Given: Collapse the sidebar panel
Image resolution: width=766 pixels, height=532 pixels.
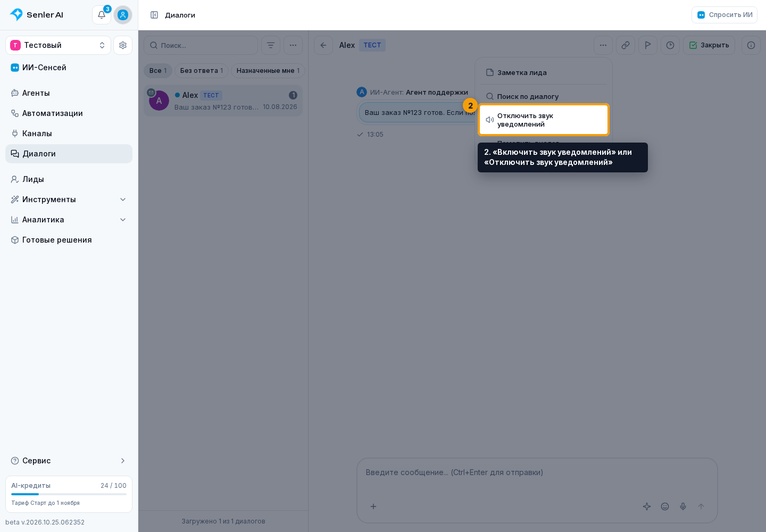Looking at the screenshot, I should tap(154, 15).
